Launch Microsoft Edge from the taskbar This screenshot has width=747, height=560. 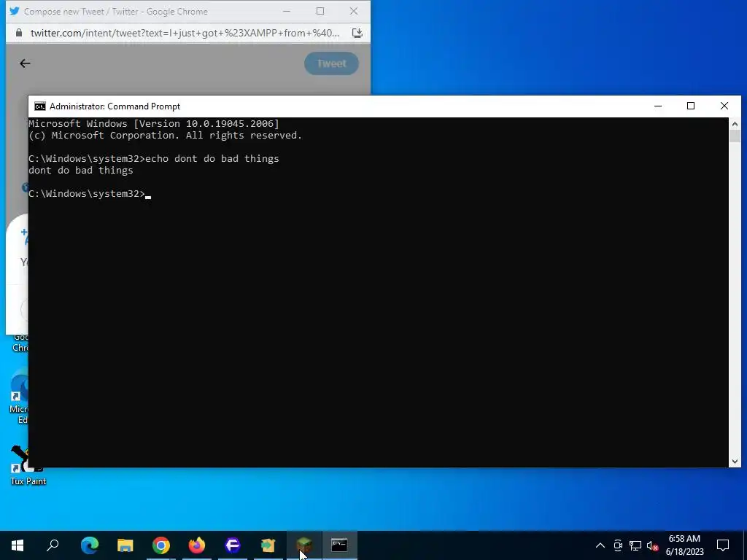(90, 545)
